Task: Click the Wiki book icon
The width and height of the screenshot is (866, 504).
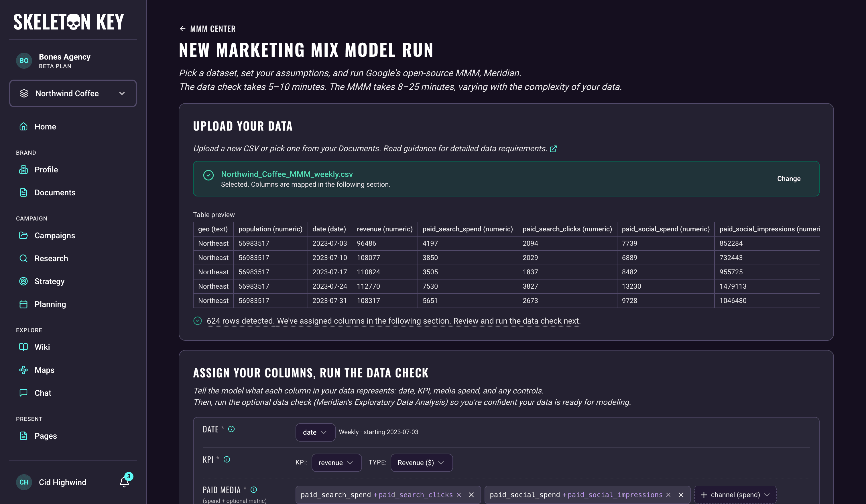Action: click(23, 347)
